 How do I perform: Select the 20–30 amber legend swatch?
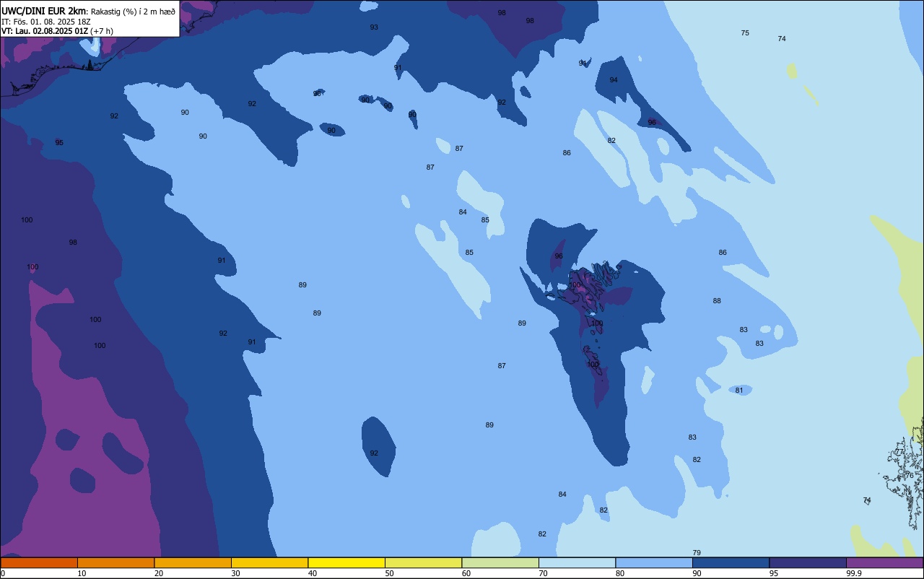[193, 562]
